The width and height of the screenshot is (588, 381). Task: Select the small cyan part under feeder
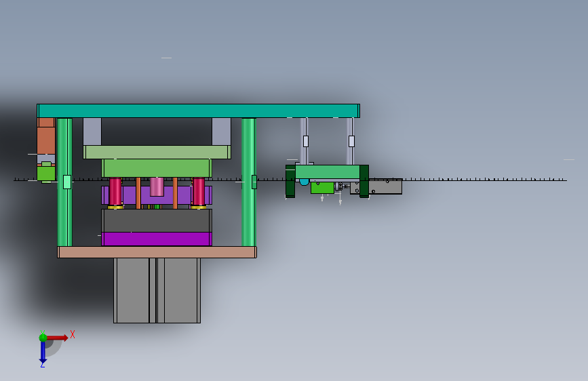[x=304, y=182]
